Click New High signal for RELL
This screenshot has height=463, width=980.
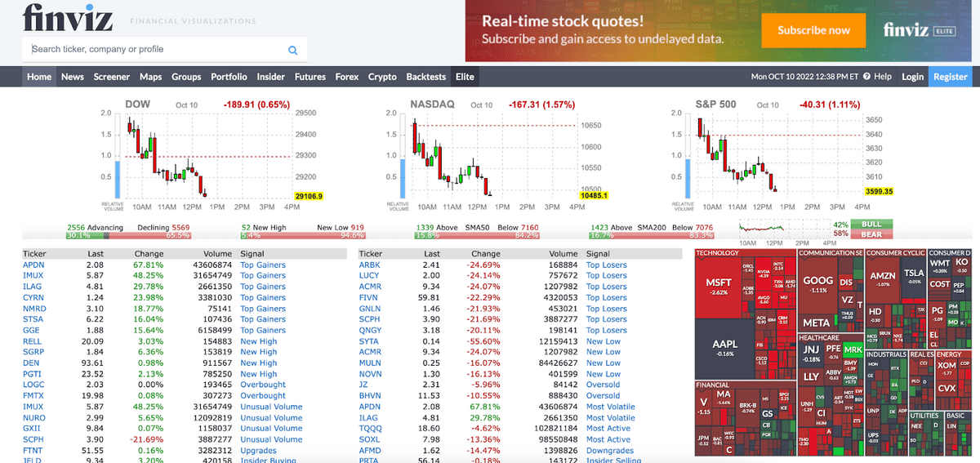pos(259,341)
